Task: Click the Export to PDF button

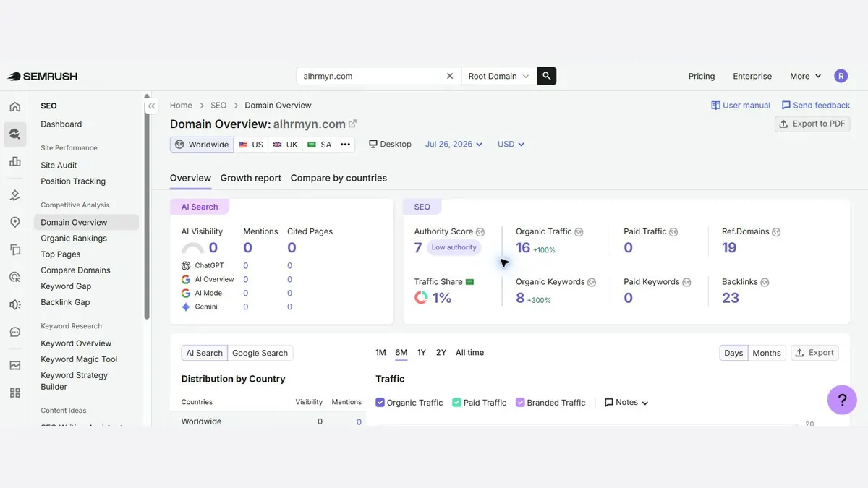Action: point(812,124)
